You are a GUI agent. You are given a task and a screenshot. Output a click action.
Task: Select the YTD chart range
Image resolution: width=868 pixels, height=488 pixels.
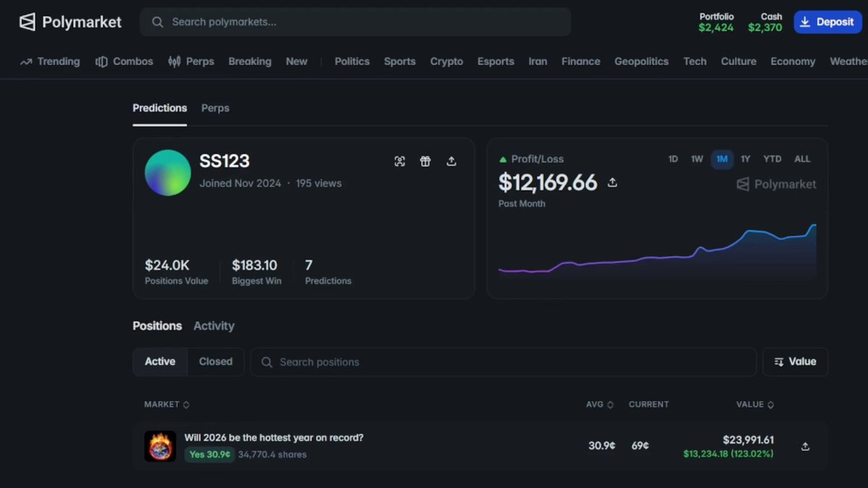pos(773,159)
